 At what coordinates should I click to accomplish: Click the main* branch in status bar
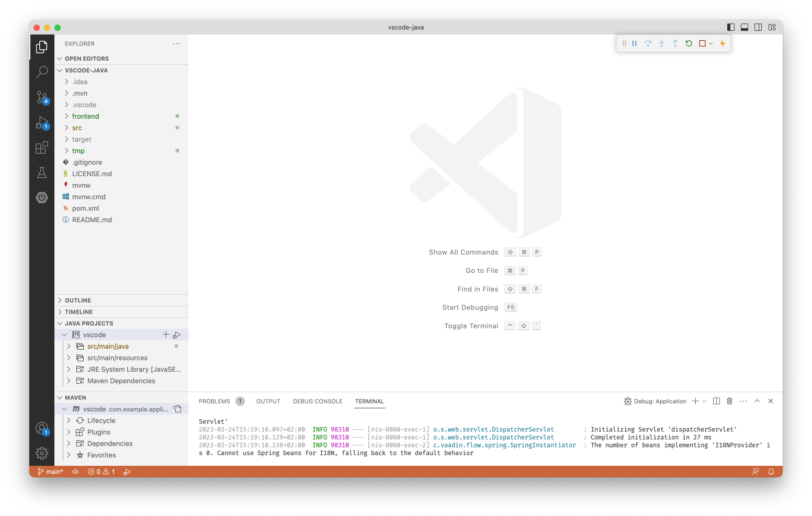[x=51, y=472]
